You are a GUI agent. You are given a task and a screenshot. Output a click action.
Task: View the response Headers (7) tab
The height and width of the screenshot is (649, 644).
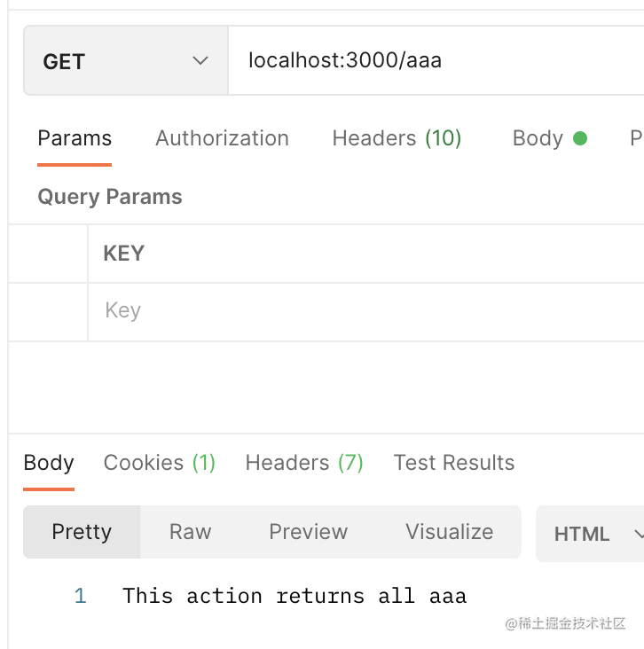(x=304, y=463)
